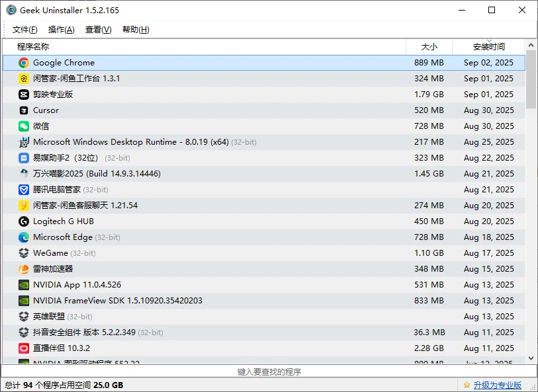Click the 闲管家-闲鱼工作台 1.3.1 yellow icon

(x=24, y=79)
